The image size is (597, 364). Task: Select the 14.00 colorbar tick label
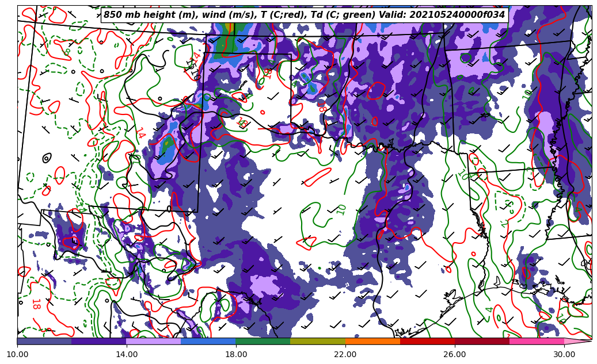[127, 354]
